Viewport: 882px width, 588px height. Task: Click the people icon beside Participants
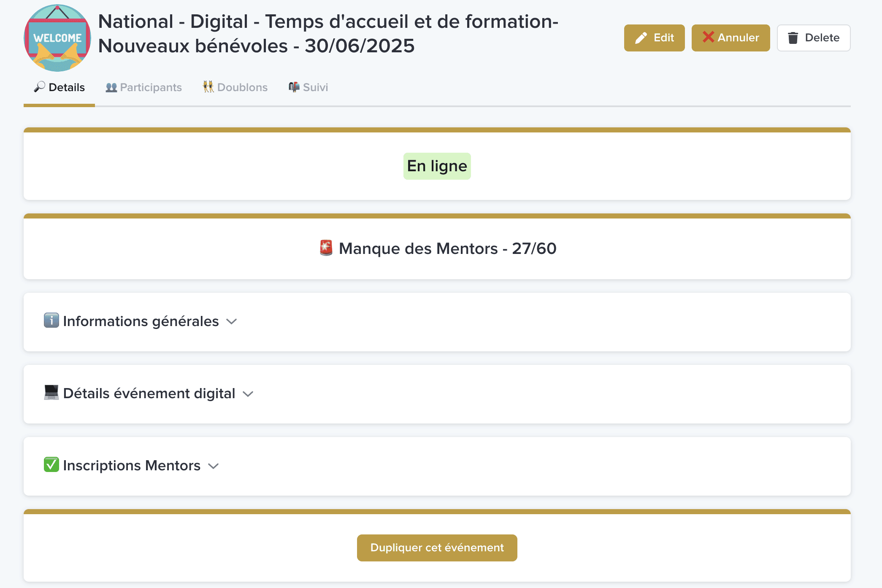[x=111, y=87]
